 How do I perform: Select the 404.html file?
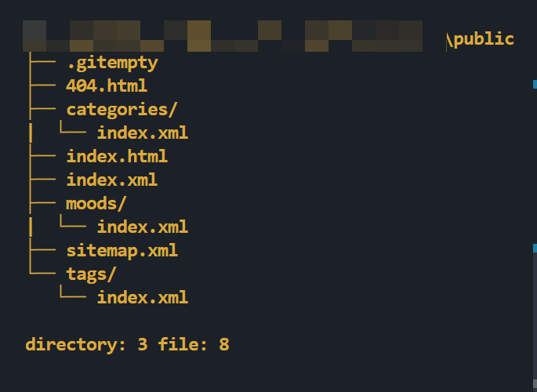pyautogui.click(x=106, y=85)
